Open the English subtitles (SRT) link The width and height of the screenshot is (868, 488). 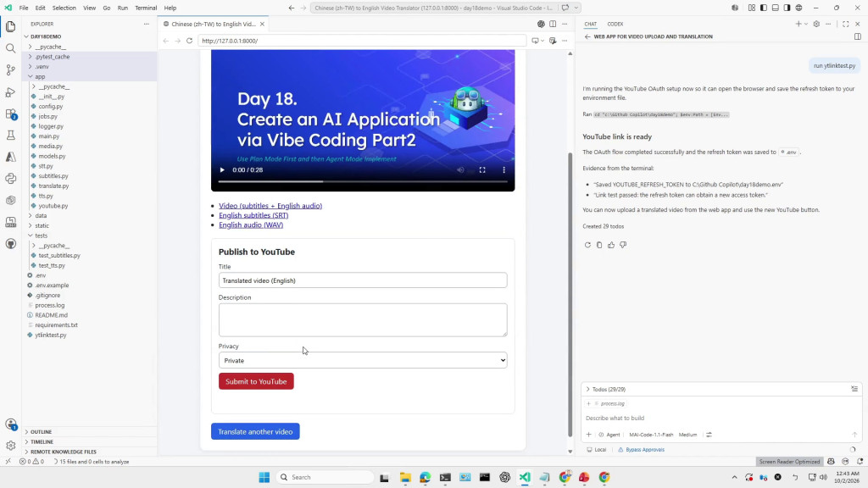click(x=253, y=215)
